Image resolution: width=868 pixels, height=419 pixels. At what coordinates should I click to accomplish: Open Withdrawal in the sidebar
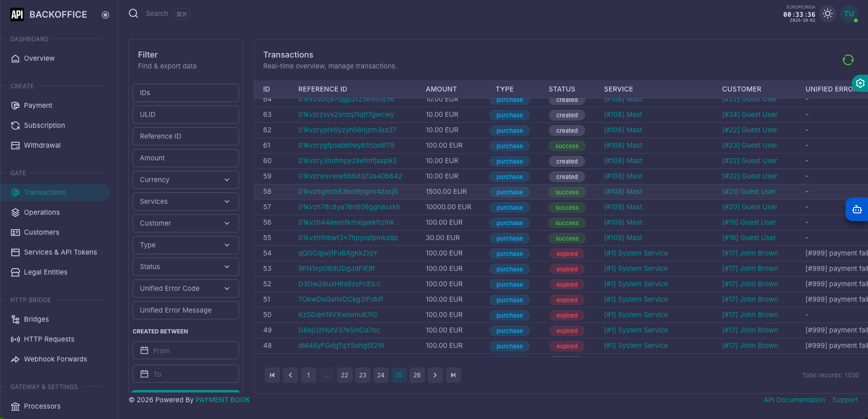pyautogui.click(x=55, y=145)
